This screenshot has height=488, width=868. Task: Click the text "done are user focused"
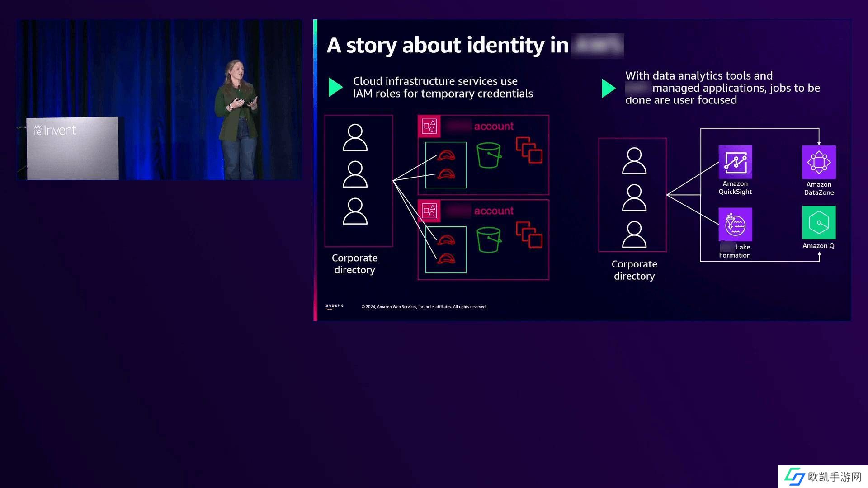[681, 100]
